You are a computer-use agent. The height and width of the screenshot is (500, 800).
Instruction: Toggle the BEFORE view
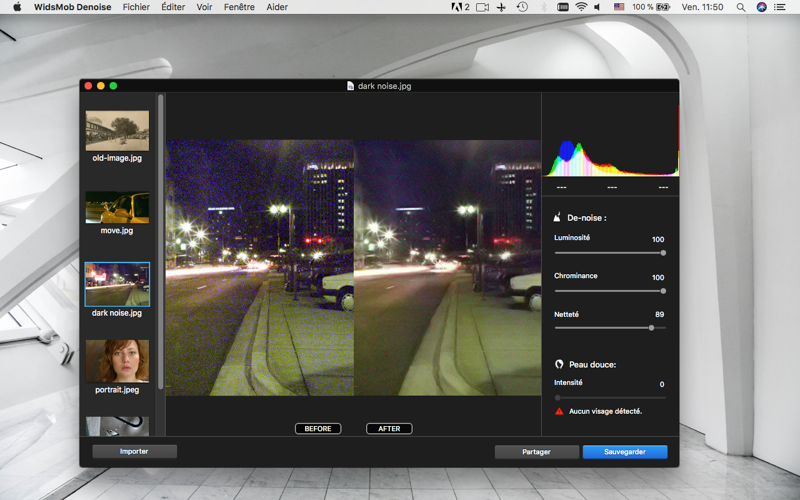[318, 429]
